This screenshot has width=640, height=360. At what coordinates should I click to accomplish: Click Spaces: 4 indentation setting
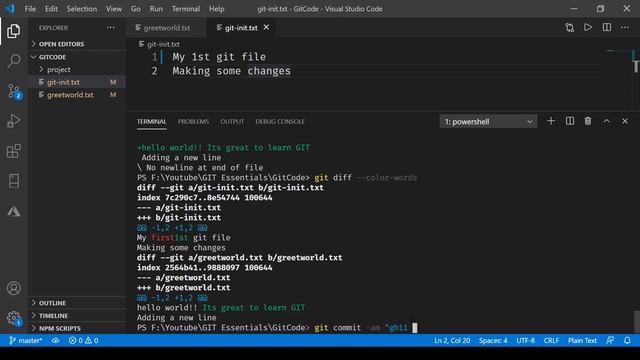tap(493, 340)
